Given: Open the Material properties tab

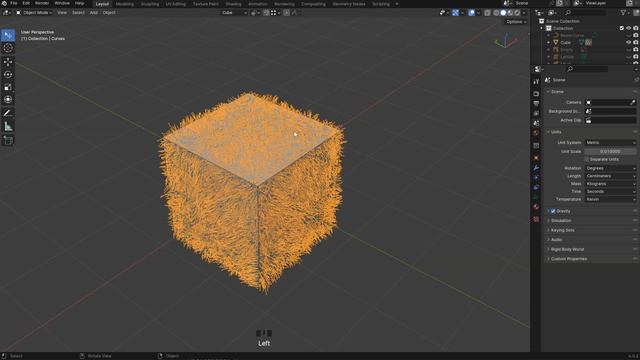Looking at the screenshot, I should coord(536,207).
